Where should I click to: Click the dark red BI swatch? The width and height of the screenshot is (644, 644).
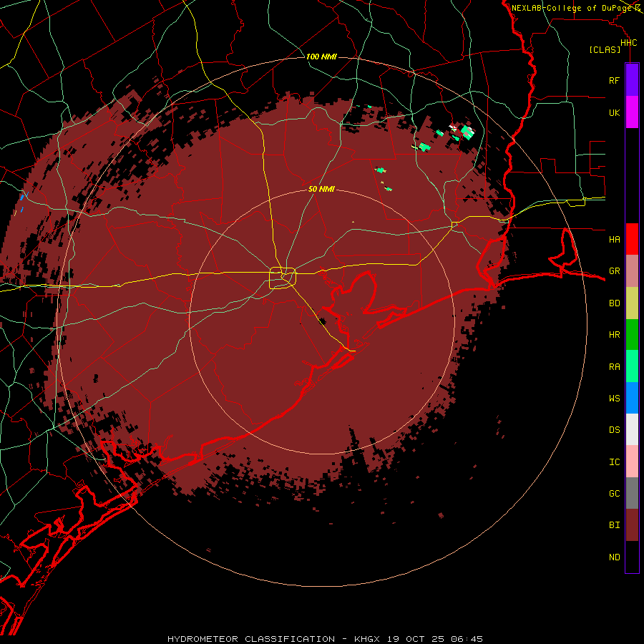[x=632, y=525]
